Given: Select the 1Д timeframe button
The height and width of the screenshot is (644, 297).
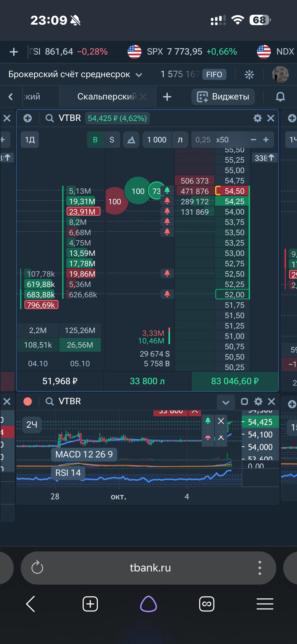Looking at the screenshot, I should click(30, 140).
